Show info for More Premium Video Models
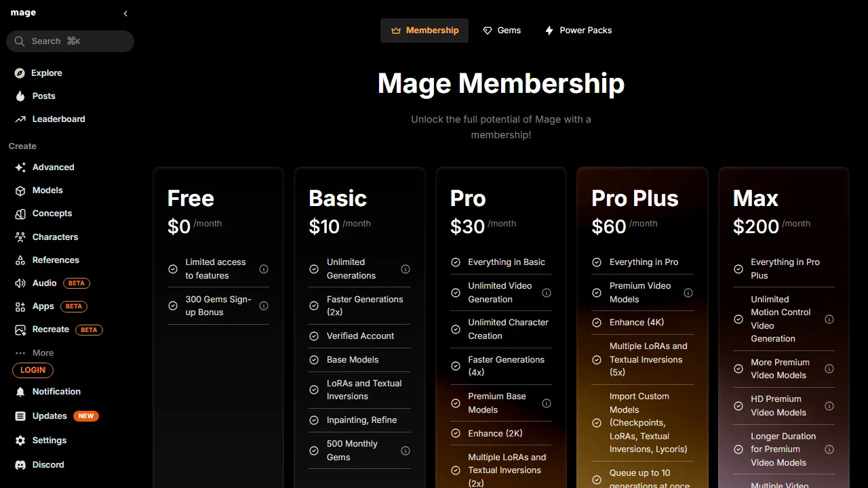Screen dimensions: 868x488 click(829, 369)
